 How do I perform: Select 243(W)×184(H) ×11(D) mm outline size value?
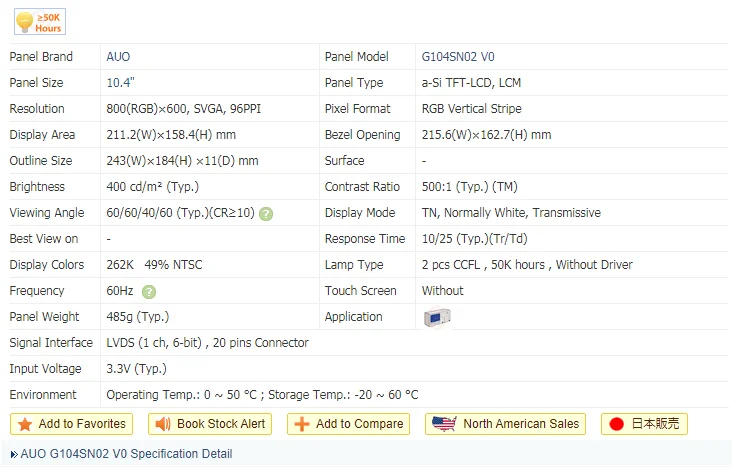click(x=182, y=161)
